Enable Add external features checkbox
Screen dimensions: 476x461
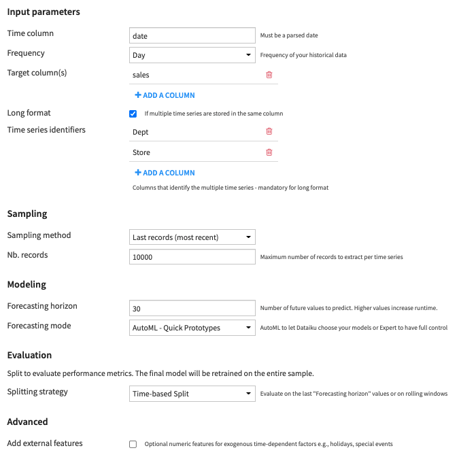133,444
